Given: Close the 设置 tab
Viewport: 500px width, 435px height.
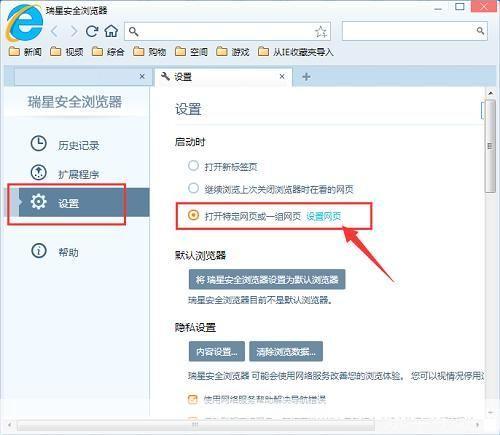Looking at the screenshot, I should click(x=282, y=77).
